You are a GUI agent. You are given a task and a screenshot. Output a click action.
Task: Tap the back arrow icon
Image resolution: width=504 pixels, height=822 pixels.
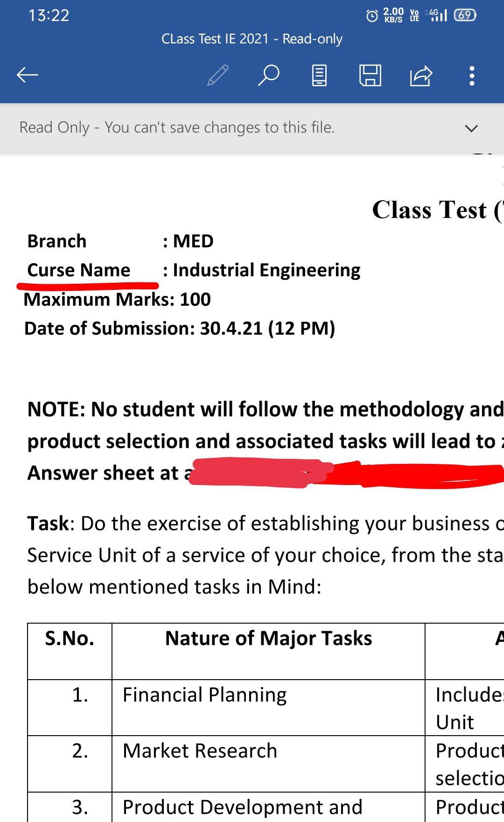click(x=27, y=75)
